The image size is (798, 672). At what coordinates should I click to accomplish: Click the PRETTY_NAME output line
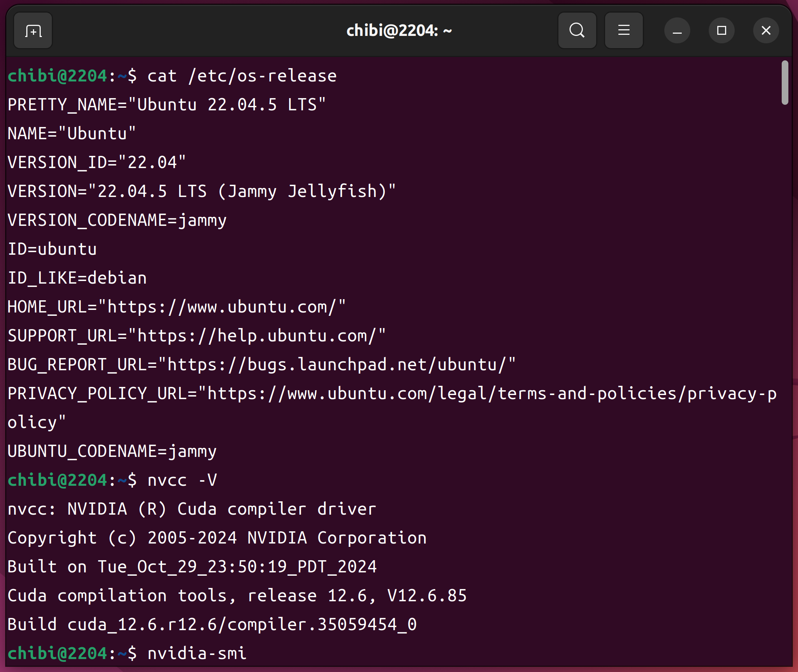click(x=167, y=105)
